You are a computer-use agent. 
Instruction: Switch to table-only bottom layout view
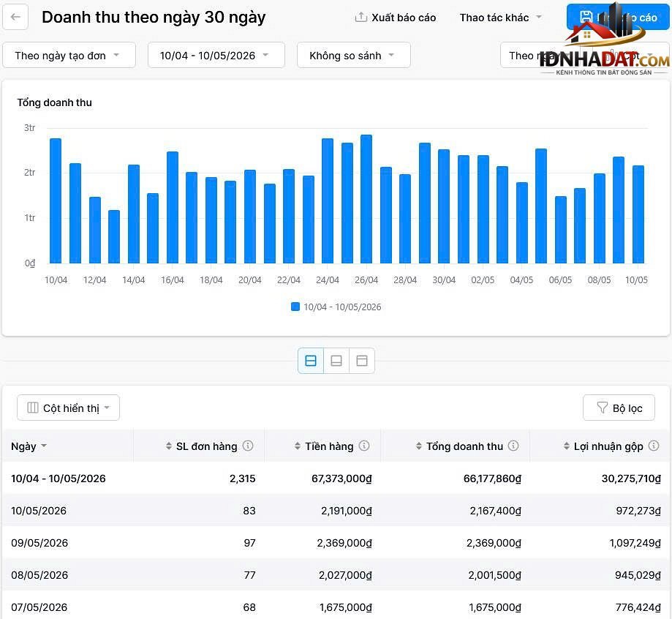336,361
